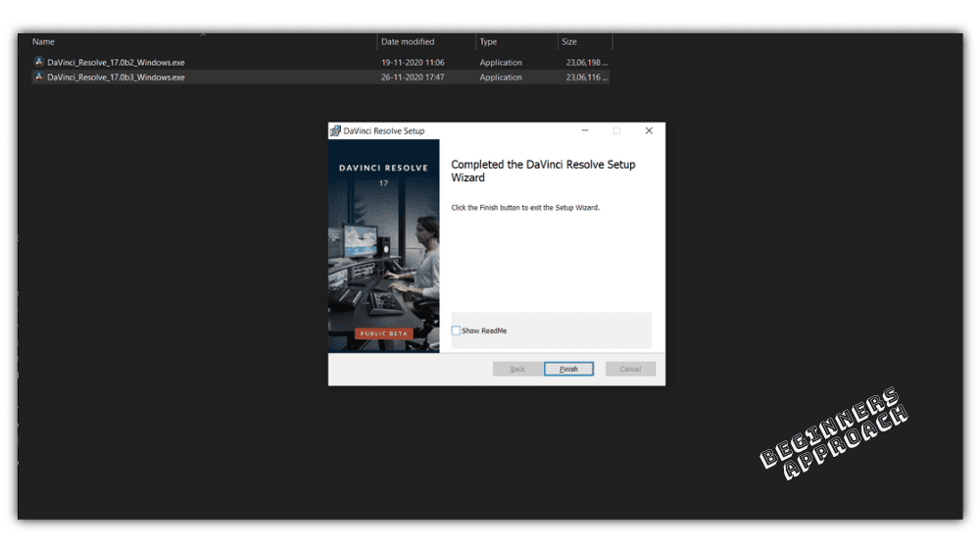
Task: Click the size value 23,06,198 cell
Action: 586,63
